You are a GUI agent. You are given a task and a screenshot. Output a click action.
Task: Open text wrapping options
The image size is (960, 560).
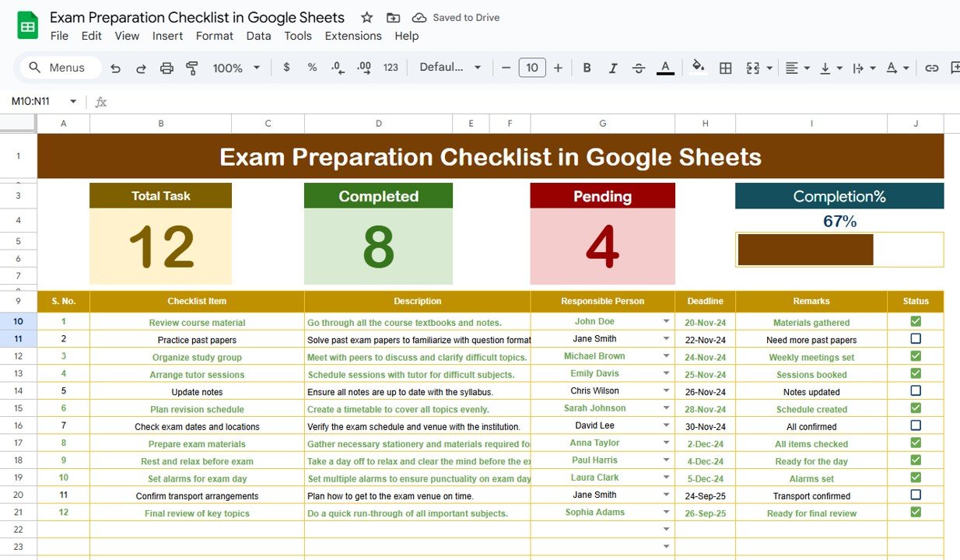coord(864,68)
